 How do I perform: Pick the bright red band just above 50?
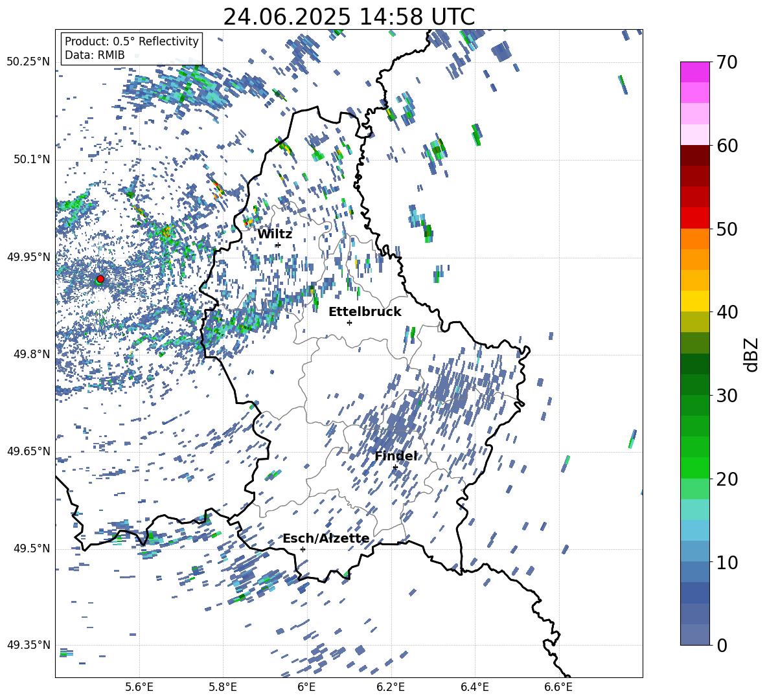(x=695, y=218)
